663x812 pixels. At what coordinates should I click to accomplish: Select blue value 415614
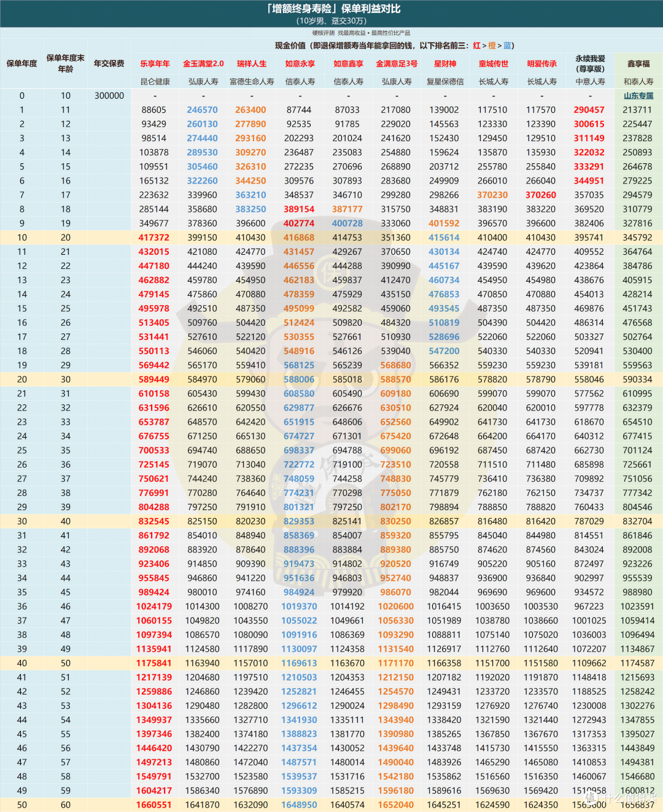[444, 238]
